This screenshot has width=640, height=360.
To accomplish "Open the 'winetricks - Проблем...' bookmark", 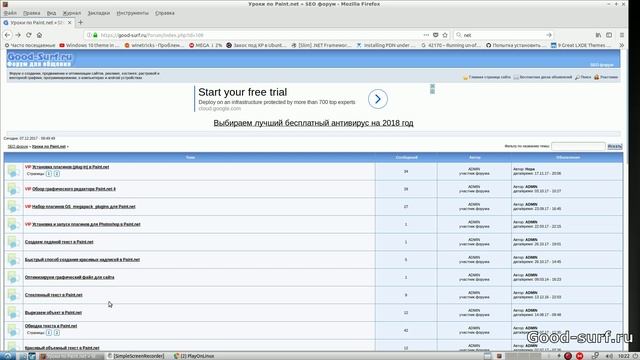I will [x=155, y=45].
